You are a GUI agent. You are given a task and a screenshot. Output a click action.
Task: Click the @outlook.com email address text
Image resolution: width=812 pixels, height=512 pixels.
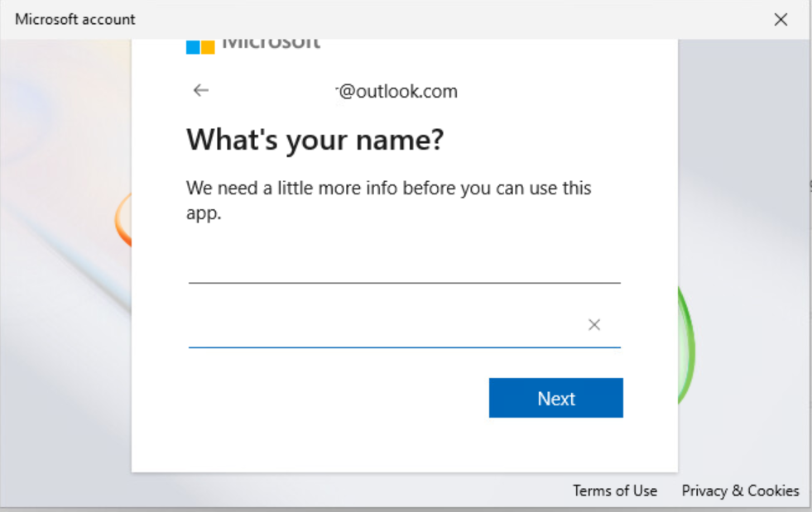click(x=396, y=91)
